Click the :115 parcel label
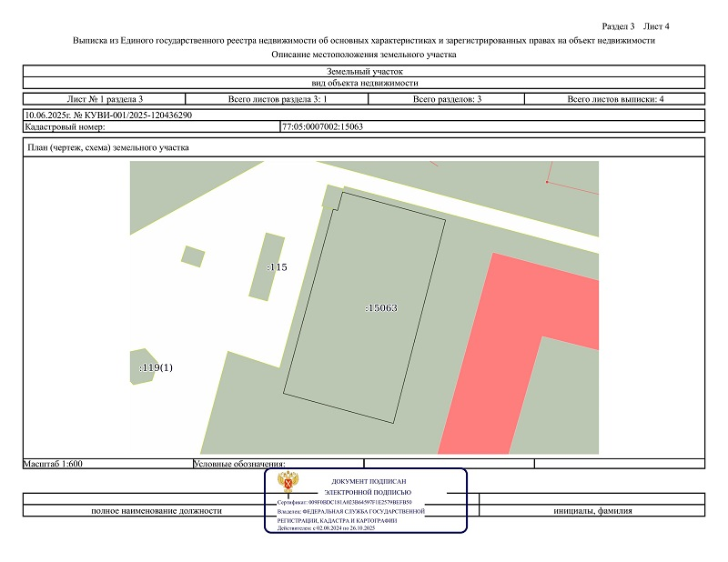 pos(277,267)
